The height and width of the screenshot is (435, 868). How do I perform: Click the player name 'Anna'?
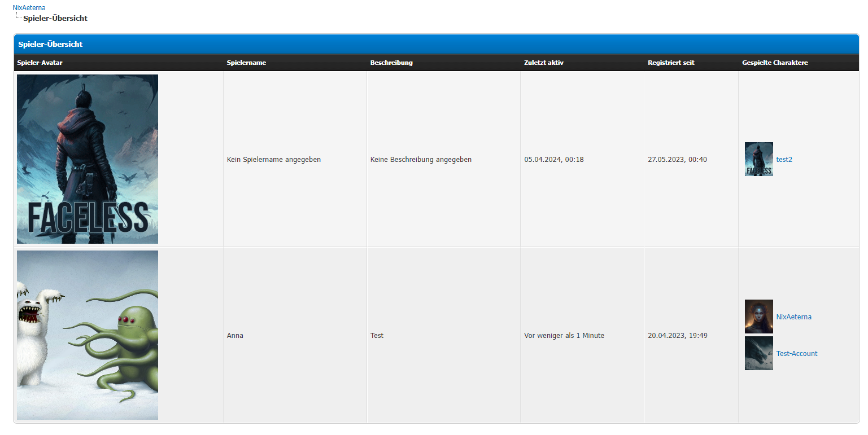[235, 336]
